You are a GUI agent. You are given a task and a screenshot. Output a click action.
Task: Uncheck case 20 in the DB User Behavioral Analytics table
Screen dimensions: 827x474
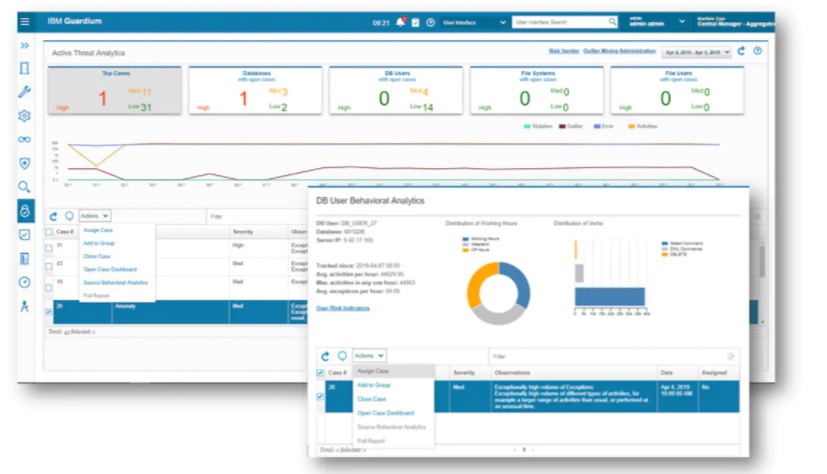click(x=321, y=396)
